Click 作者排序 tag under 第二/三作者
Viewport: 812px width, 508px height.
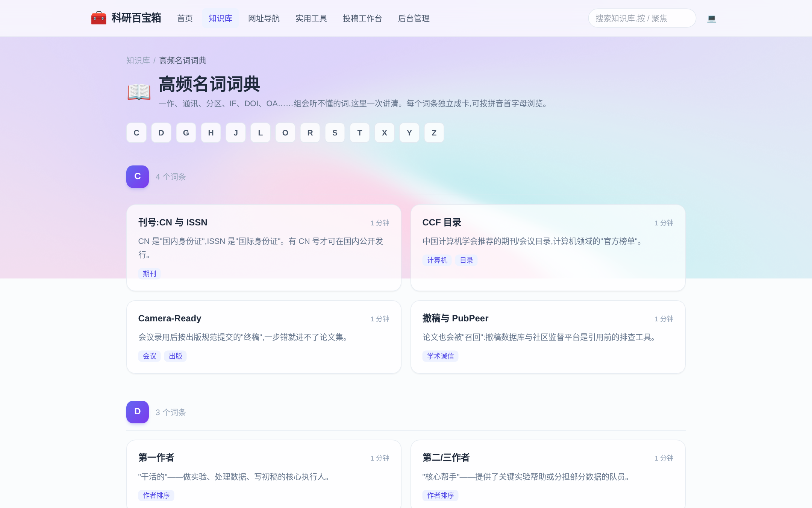pyautogui.click(x=441, y=495)
